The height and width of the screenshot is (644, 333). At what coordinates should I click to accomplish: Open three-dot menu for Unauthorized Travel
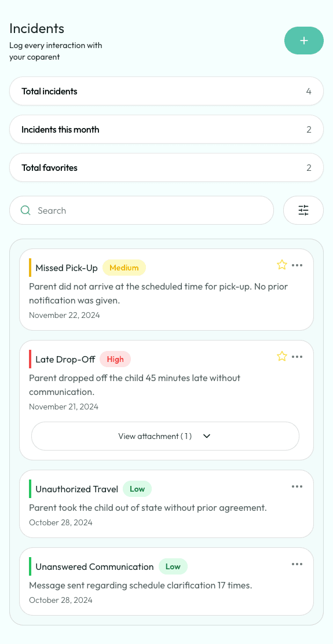coord(297,486)
